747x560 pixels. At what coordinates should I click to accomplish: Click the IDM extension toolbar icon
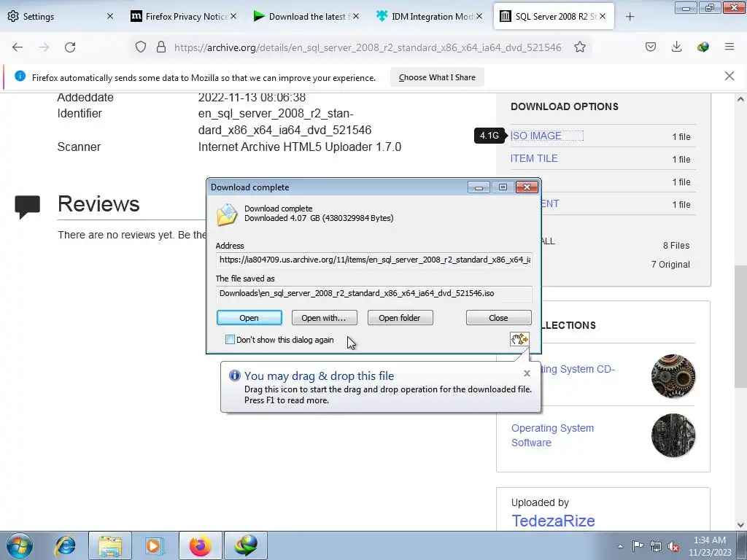(x=703, y=47)
